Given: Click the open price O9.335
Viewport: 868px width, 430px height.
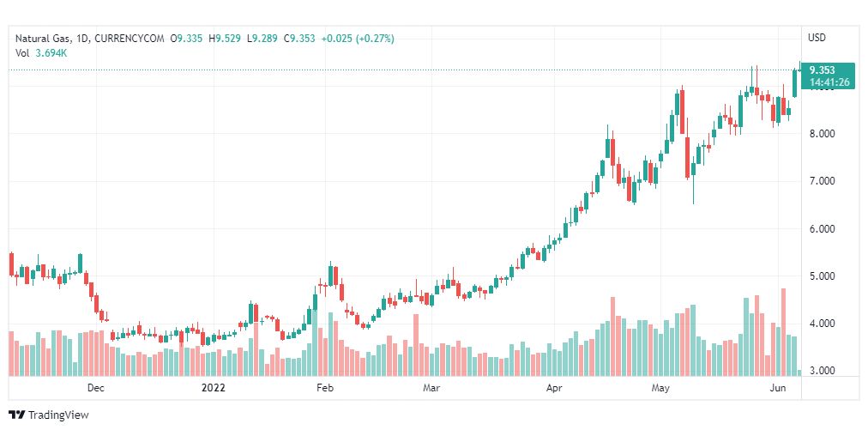Looking at the screenshot, I should click(187, 39).
